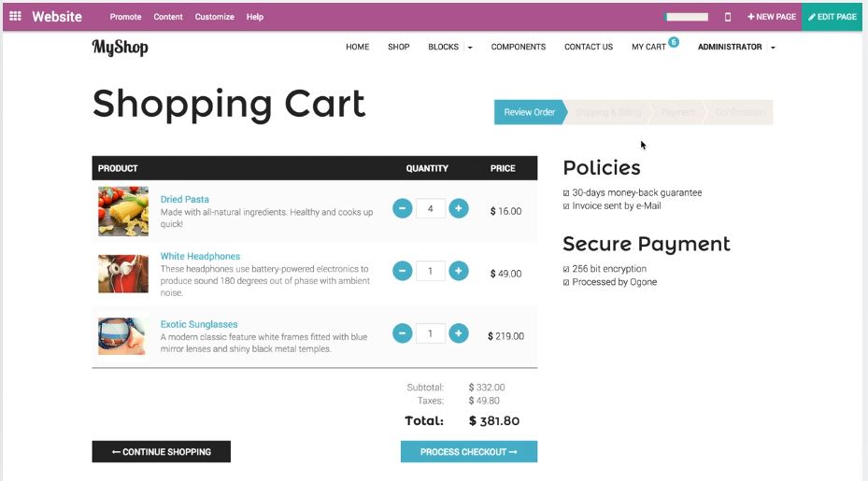868x481 pixels.
Task: Click the Dried Pasta quantity field
Action: coord(430,209)
